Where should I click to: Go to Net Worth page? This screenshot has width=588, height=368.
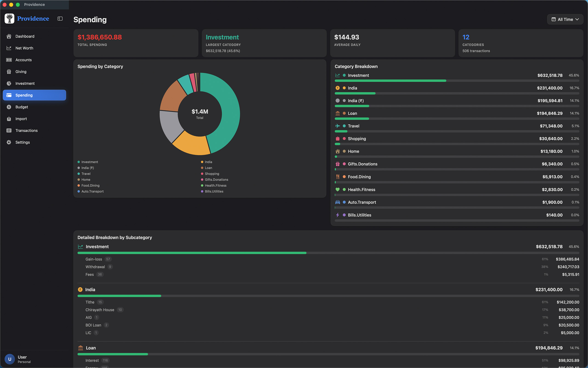pos(34,48)
